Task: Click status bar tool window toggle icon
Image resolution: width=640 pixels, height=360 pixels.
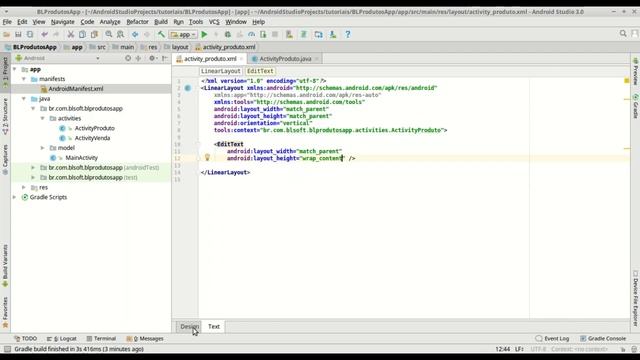Action: click(7, 349)
